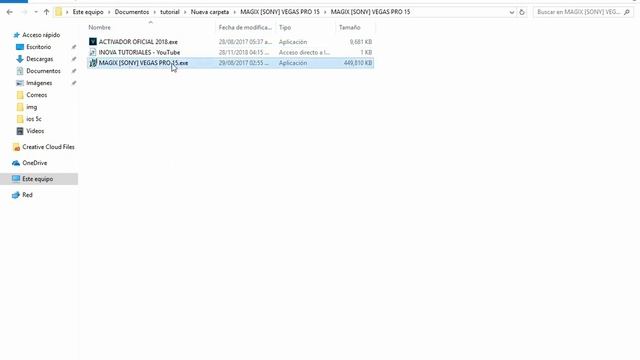
Task: Click the address bar folder icon
Action: [x=58, y=12]
